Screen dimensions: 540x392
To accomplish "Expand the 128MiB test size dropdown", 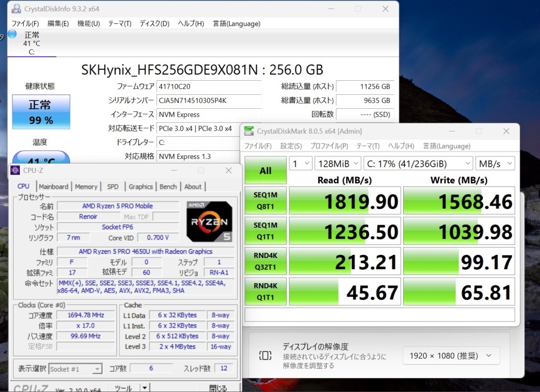I will coord(338,164).
